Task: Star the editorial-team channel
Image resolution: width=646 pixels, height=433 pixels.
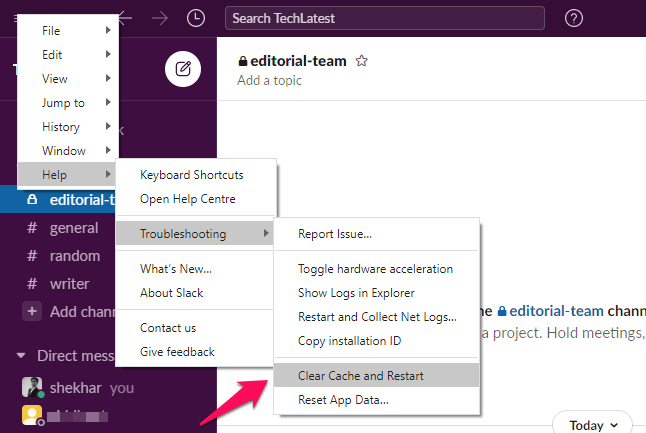Action: point(361,61)
